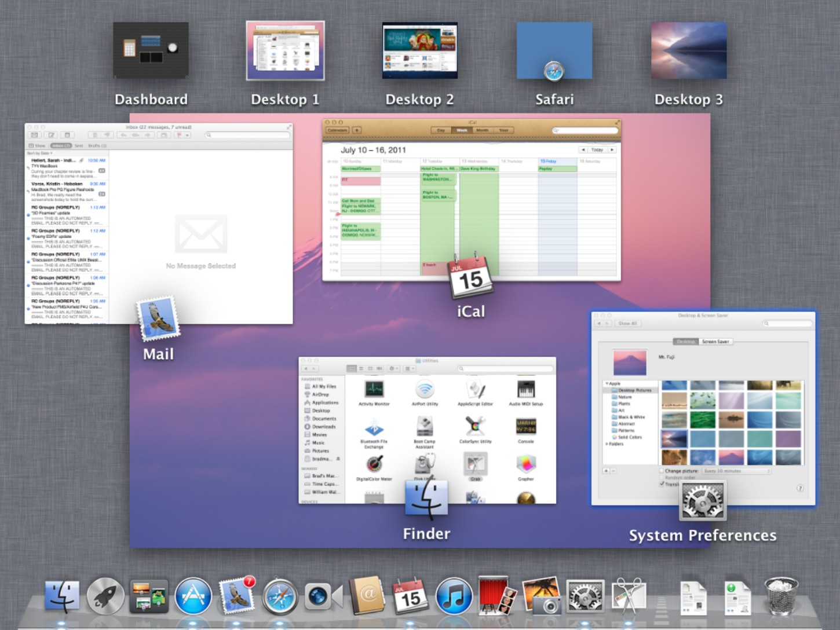Enable the Change picture checkbox
This screenshot has height=630, width=840.
[x=662, y=471]
